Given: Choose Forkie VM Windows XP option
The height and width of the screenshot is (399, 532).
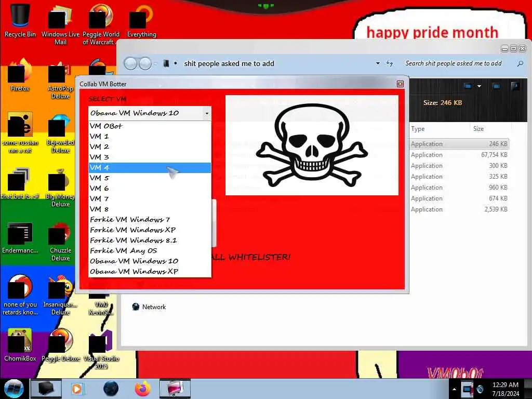Looking at the screenshot, I should click(150, 230).
